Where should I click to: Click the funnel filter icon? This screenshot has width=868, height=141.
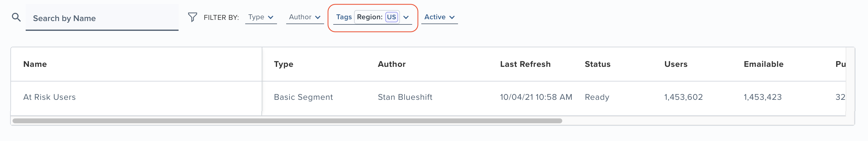coord(192,17)
